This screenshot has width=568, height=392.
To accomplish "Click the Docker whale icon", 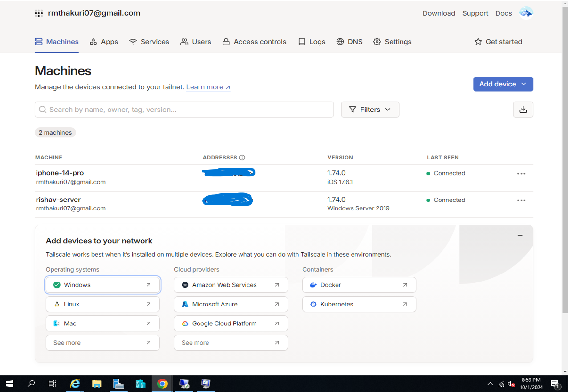I will point(313,285).
